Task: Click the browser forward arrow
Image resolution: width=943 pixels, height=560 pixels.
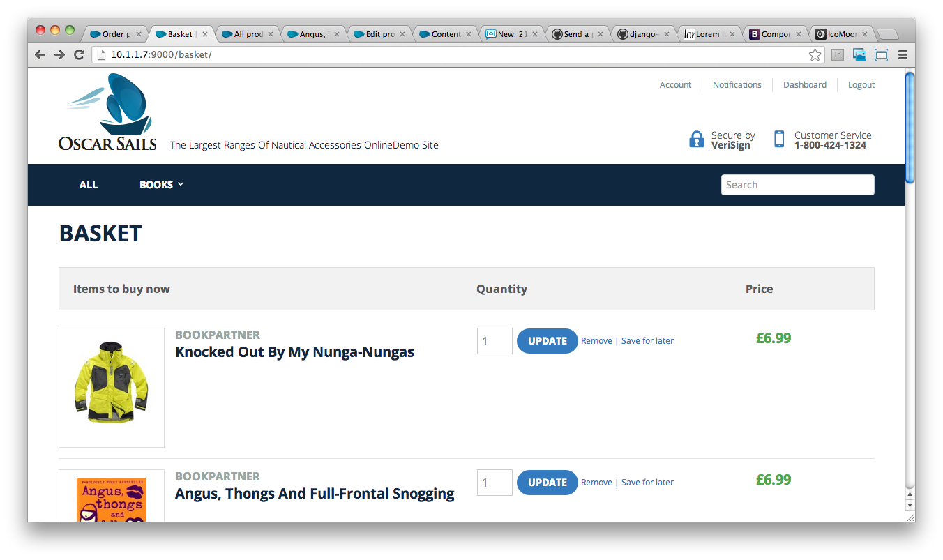Action: pos(60,54)
